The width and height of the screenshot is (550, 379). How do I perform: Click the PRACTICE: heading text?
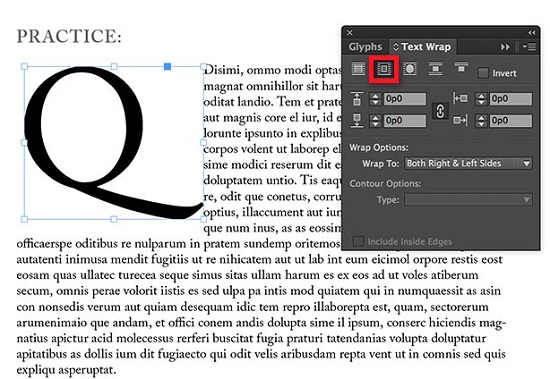click(69, 36)
